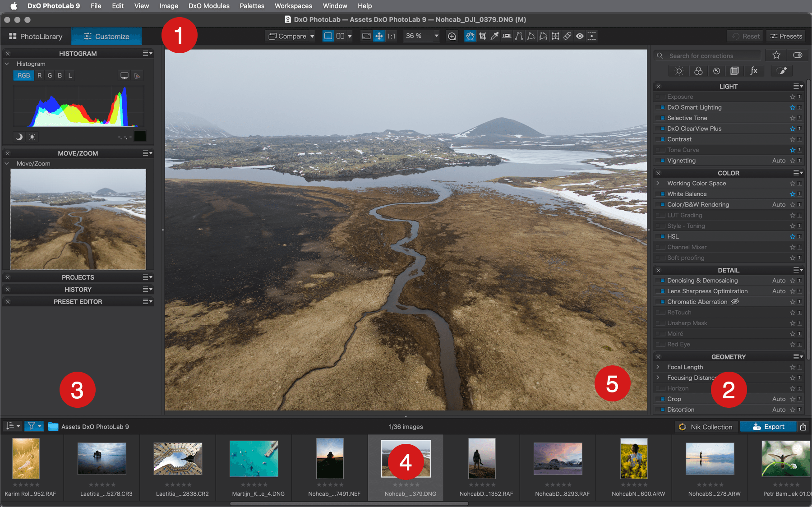Enable the Exposure correction toggle

point(661,97)
